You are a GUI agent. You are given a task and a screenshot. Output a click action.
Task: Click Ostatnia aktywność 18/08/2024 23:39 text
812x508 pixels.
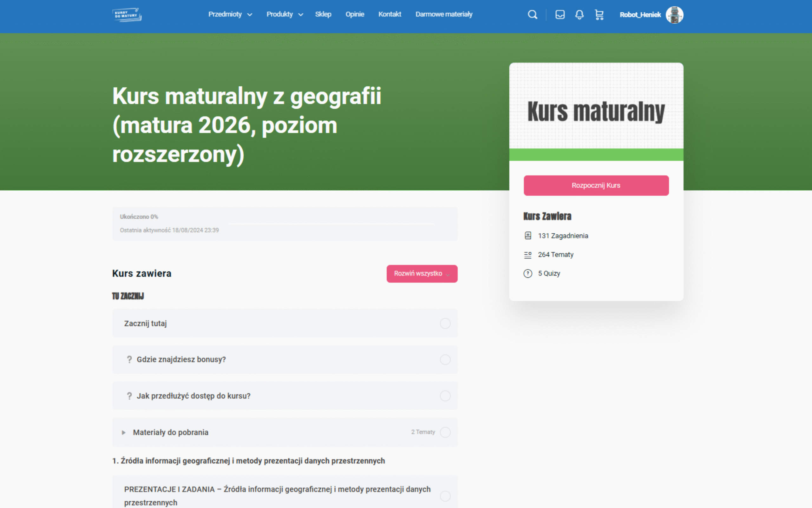pos(169,230)
